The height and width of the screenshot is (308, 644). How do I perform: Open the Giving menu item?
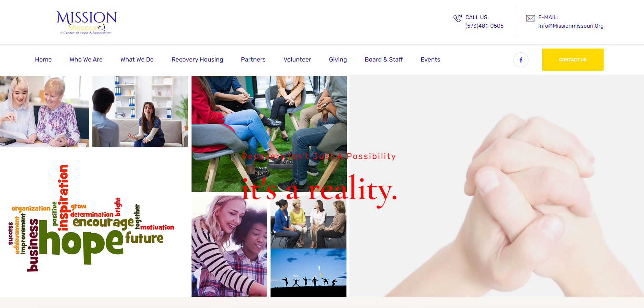(x=338, y=59)
